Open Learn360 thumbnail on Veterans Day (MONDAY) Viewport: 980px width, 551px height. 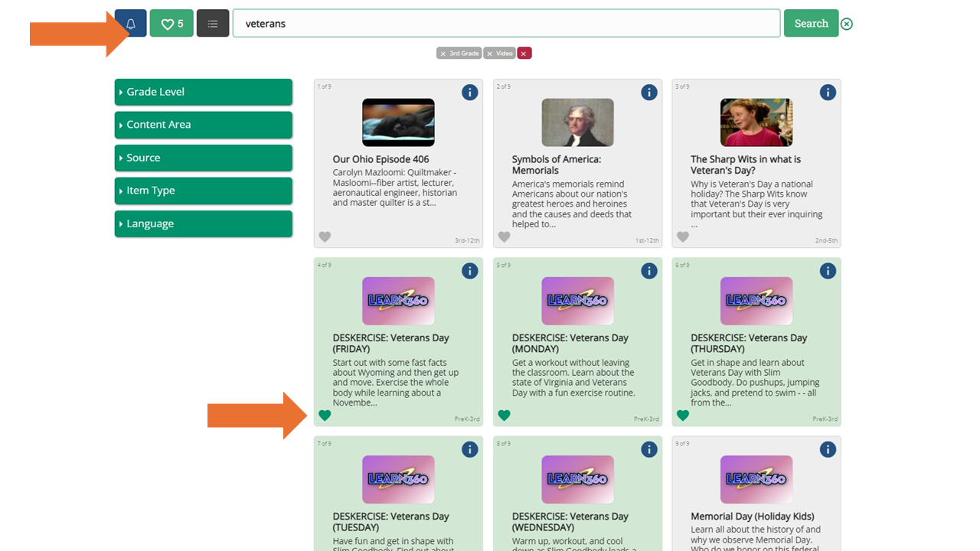577,301
